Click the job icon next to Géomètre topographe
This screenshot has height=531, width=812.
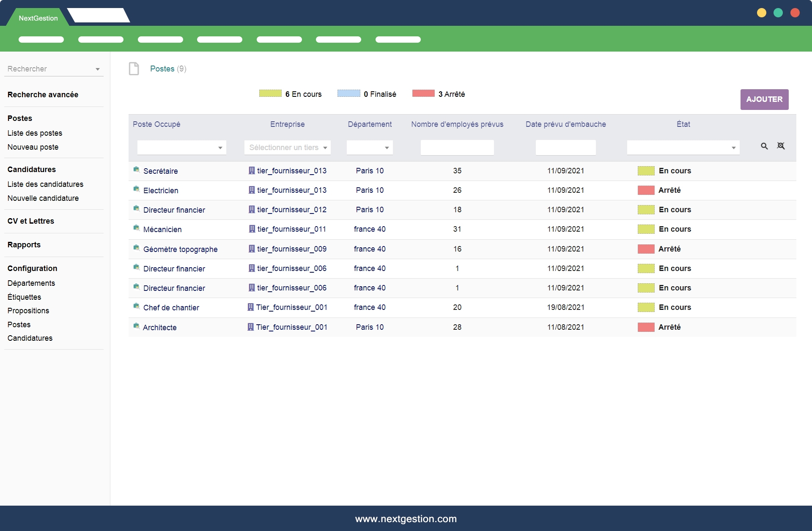click(137, 248)
